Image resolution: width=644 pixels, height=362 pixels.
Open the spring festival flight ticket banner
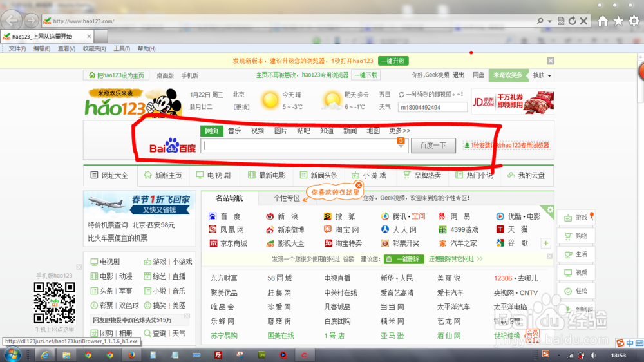coord(140,204)
